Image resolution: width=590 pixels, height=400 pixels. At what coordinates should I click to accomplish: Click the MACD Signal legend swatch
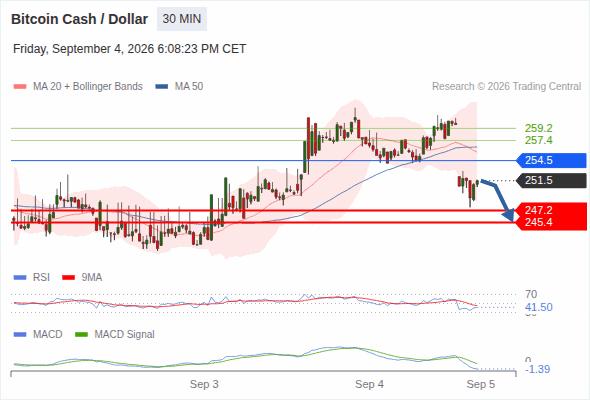click(x=82, y=334)
